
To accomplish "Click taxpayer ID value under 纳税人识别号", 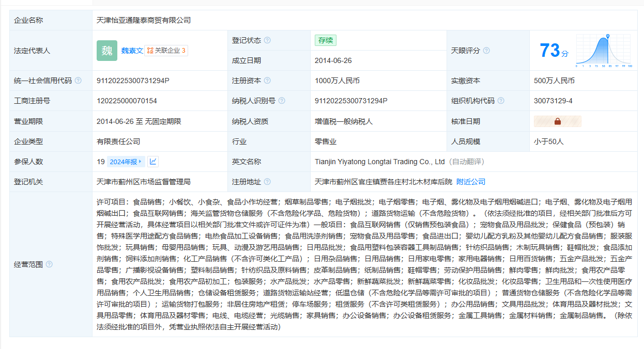I will 351,101.
